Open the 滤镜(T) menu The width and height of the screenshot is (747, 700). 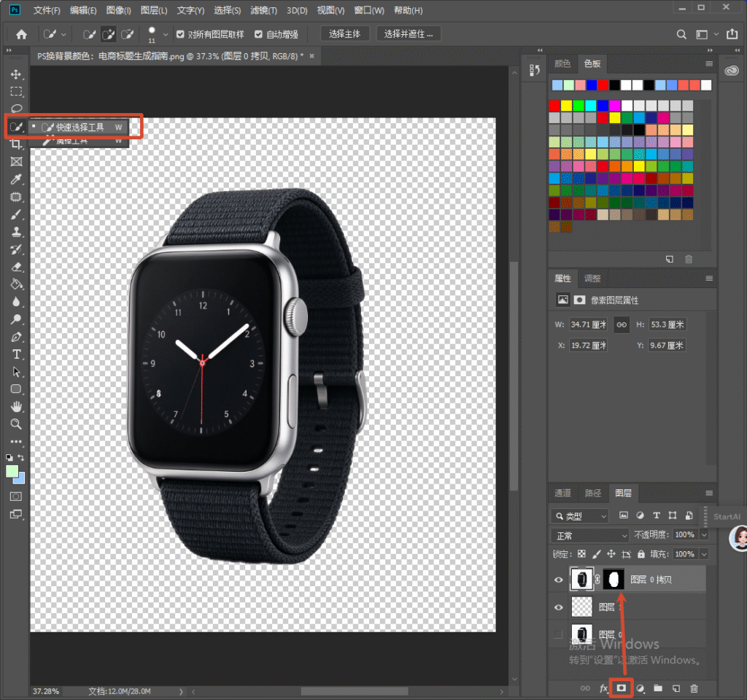(x=263, y=10)
